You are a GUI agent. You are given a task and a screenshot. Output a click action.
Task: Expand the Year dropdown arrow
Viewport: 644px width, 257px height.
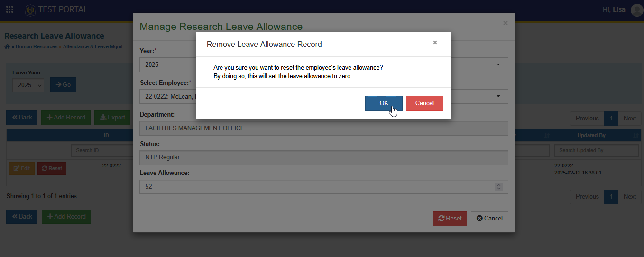point(498,64)
